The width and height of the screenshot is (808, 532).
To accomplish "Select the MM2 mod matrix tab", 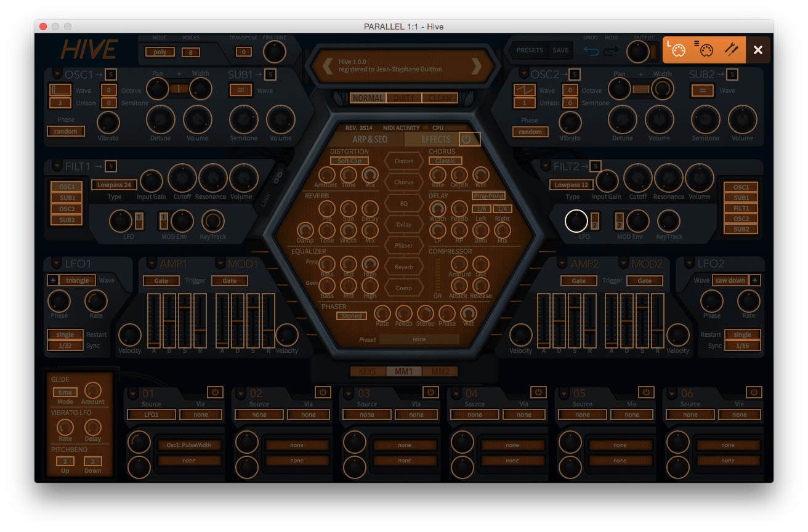I will (x=440, y=371).
